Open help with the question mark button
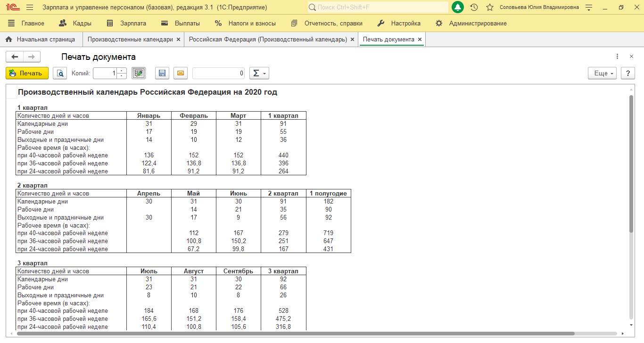Screen dimensions: 644x343 click(627, 73)
